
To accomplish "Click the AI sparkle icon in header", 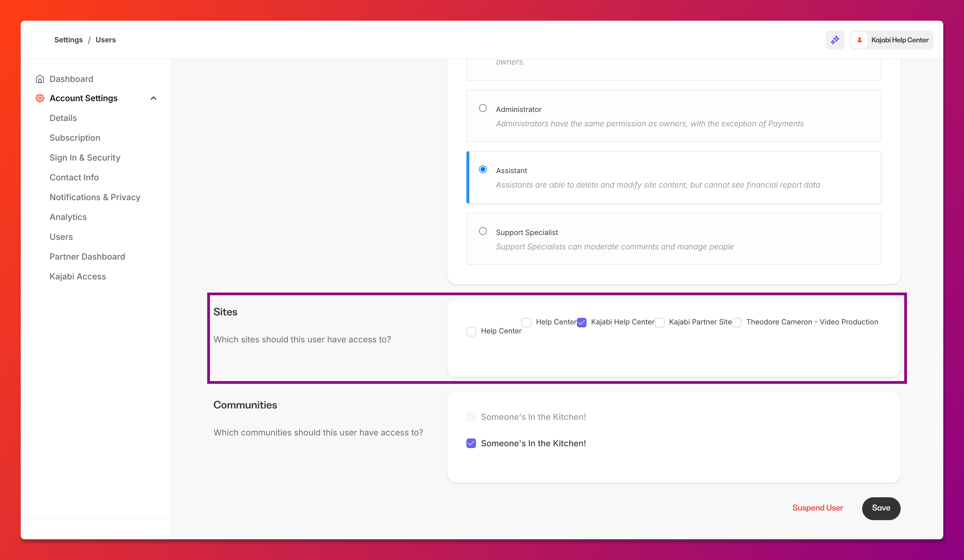I will pos(835,40).
